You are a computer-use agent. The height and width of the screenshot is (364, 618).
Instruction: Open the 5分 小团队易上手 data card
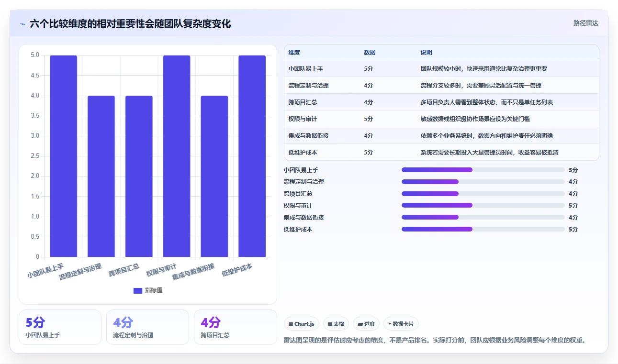pyautogui.click(x=60, y=327)
